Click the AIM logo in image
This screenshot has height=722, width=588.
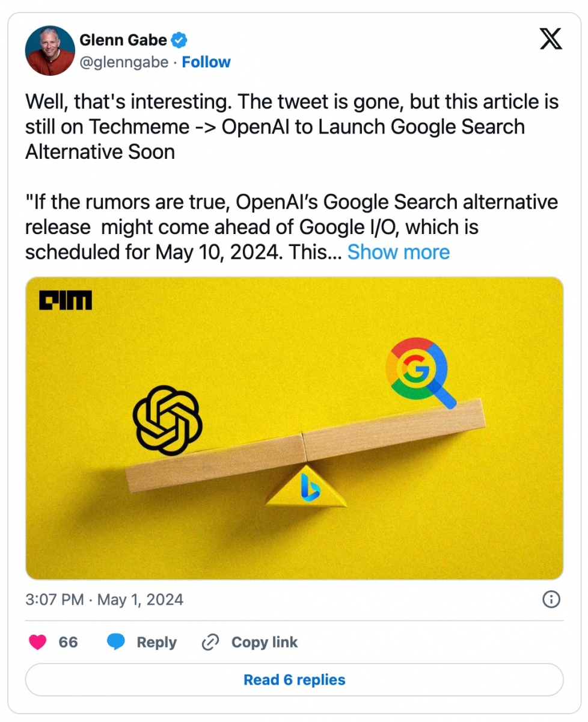pos(66,300)
